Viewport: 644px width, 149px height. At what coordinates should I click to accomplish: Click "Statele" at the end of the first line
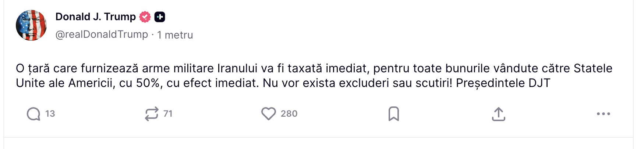(593, 69)
